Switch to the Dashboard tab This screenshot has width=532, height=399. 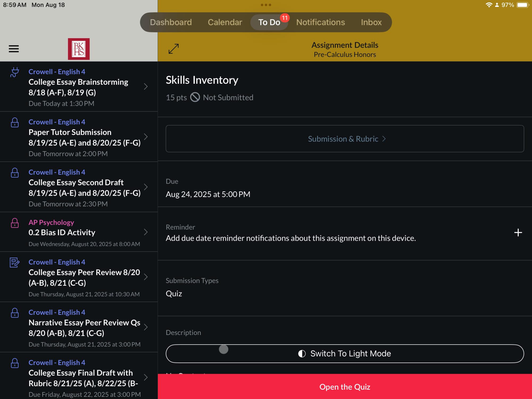coord(171,22)
